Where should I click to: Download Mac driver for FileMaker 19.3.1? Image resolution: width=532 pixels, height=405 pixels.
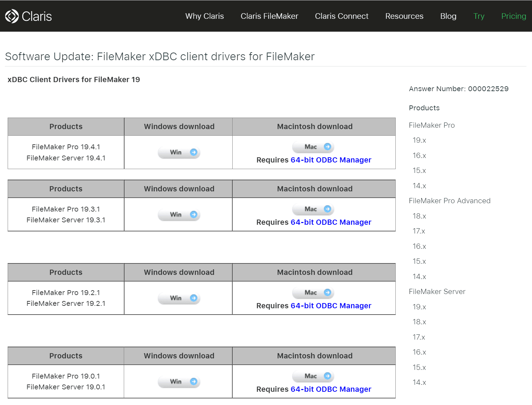click(x=313, y=209)
